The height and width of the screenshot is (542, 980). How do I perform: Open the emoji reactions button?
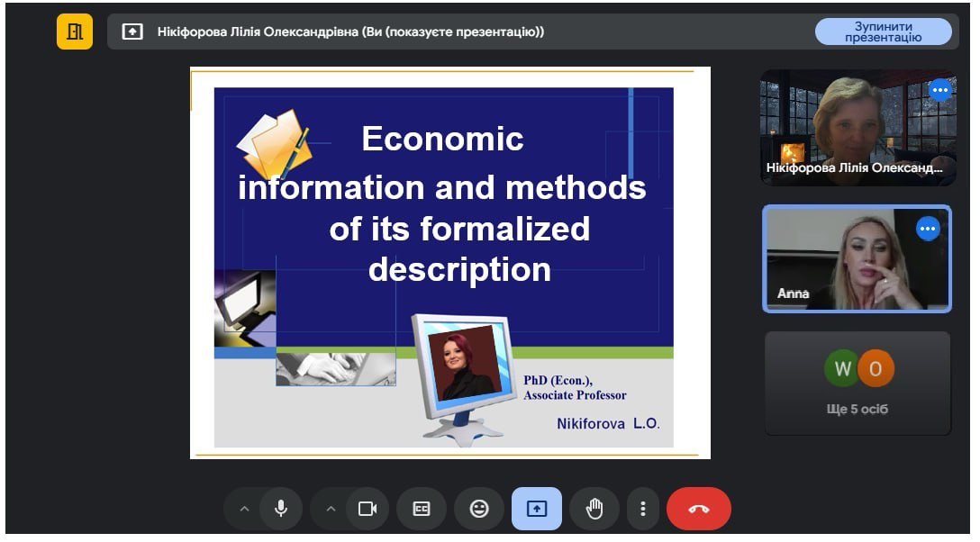(x=479, y=509)
